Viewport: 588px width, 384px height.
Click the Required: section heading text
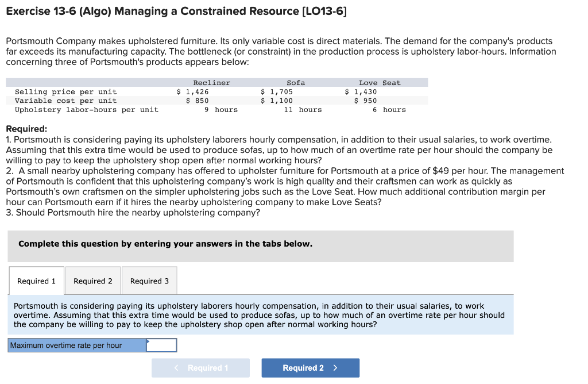coord(25,126)
